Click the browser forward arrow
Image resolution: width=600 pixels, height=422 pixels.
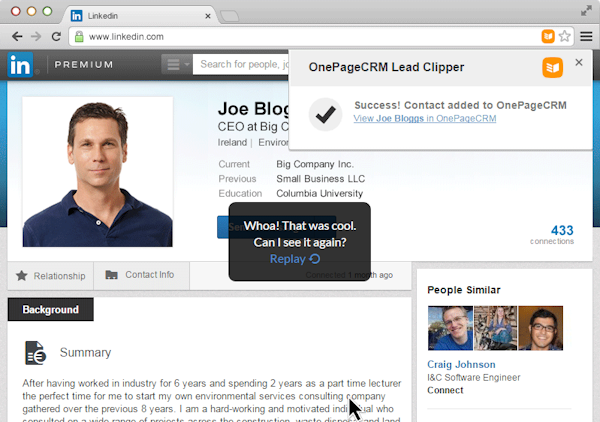[36, 37]
